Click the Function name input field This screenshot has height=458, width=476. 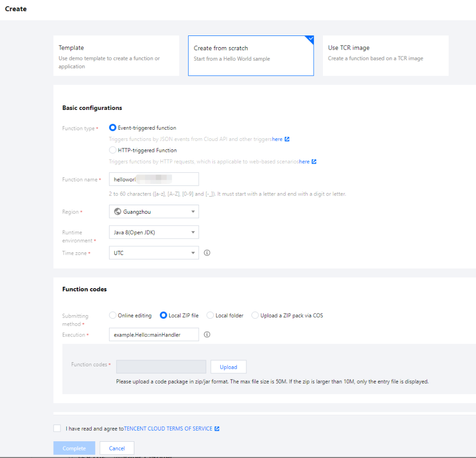tap(154, 179)
